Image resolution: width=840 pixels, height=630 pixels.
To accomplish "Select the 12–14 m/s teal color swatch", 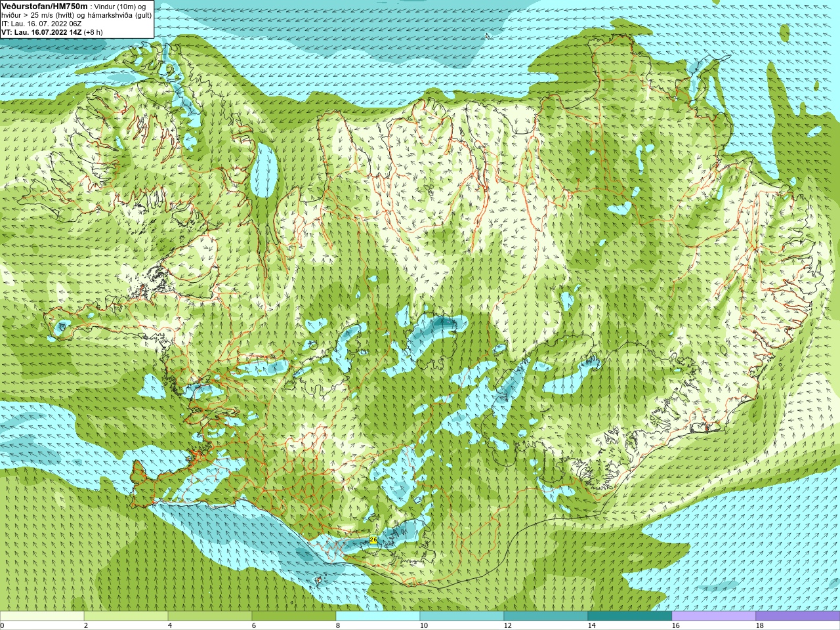I will point(546,616).
